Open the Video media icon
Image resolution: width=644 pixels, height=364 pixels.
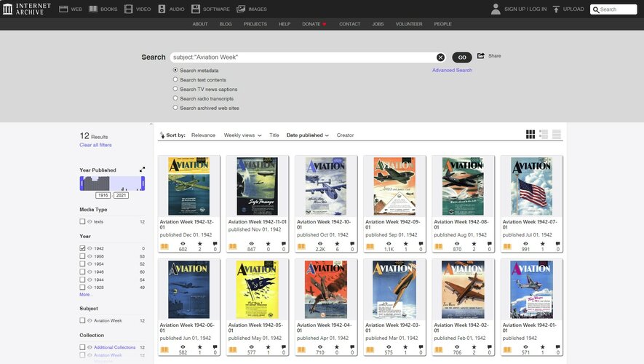[x=129, y=9]
